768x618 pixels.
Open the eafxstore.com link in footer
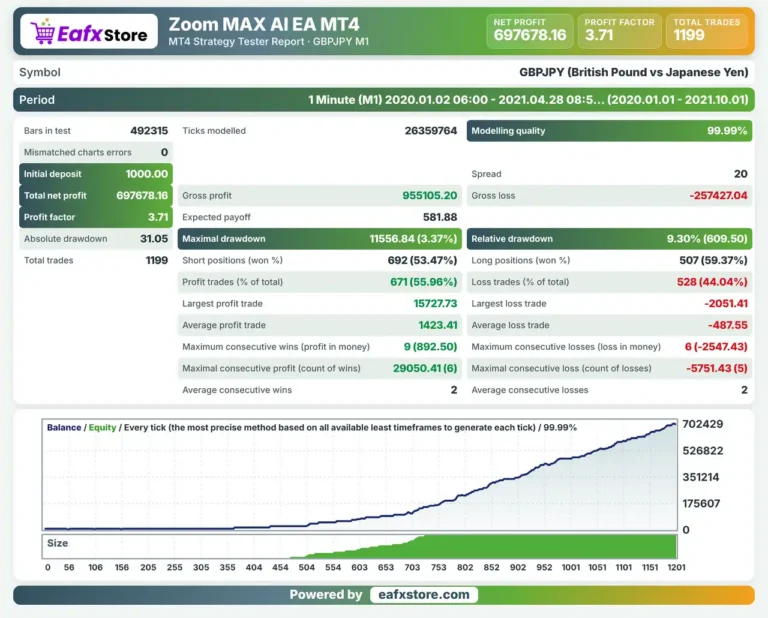(424, 594)
